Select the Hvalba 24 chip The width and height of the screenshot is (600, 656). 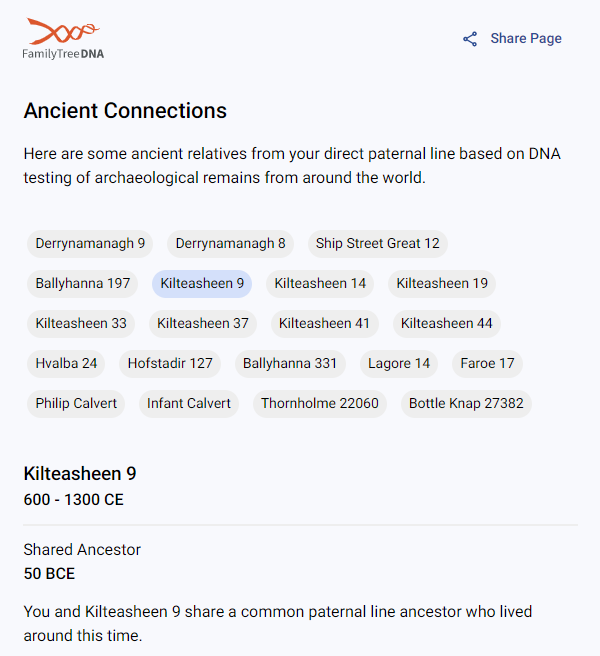click(66, 364)
